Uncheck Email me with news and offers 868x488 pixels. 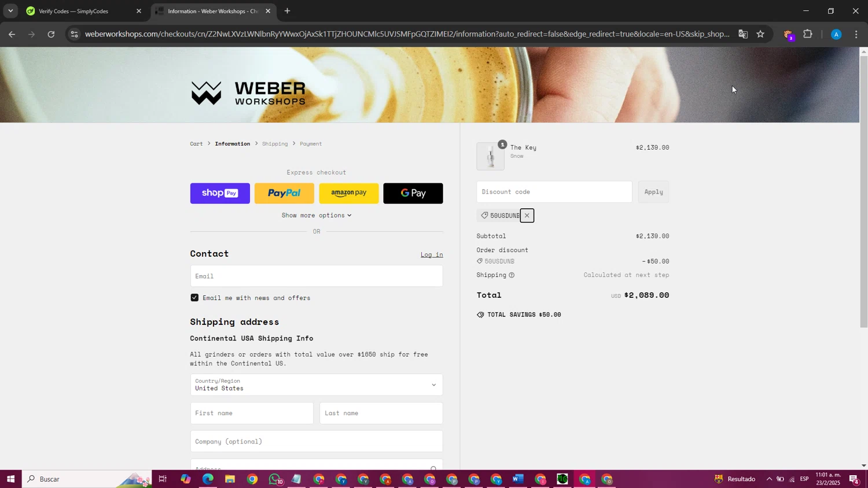pos(194,298)
